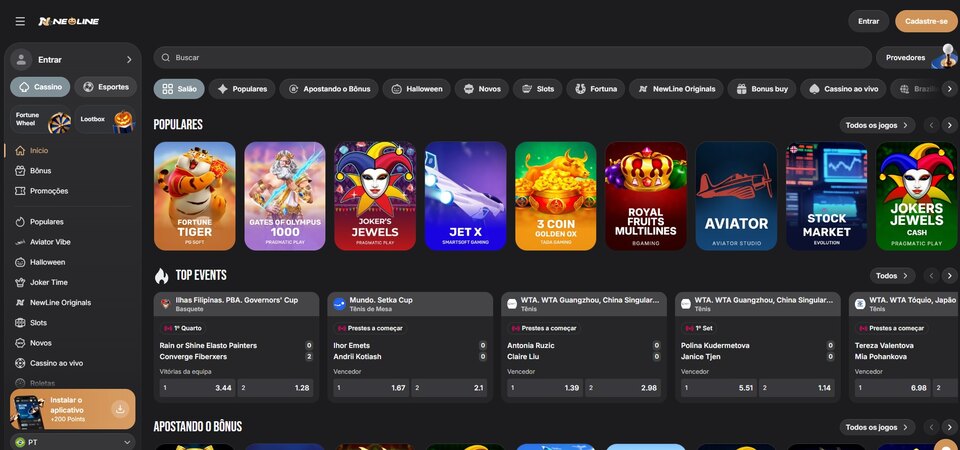Click the NewLine Originals icon in sidebar

[20, 302]
